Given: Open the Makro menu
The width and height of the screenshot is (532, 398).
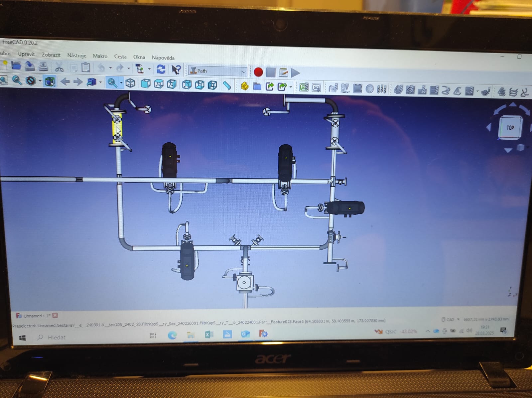Looking at the screenshot, I should click(100, 56).
